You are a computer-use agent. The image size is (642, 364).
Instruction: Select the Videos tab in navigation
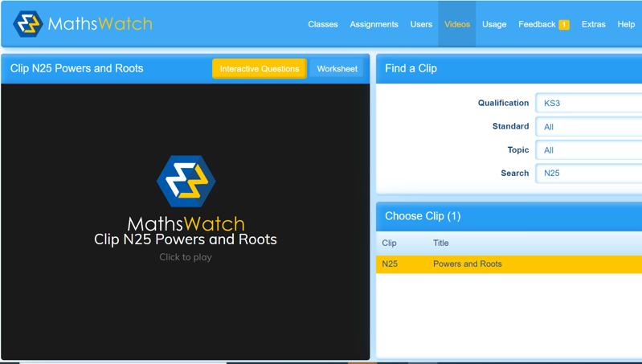(457, 25)
